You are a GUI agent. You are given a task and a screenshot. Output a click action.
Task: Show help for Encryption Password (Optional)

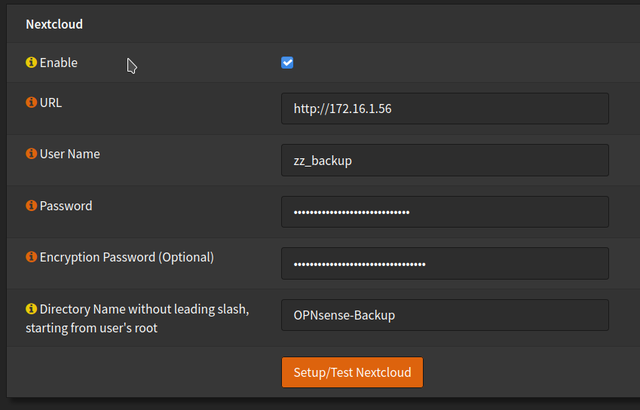[x=31, y=257]
